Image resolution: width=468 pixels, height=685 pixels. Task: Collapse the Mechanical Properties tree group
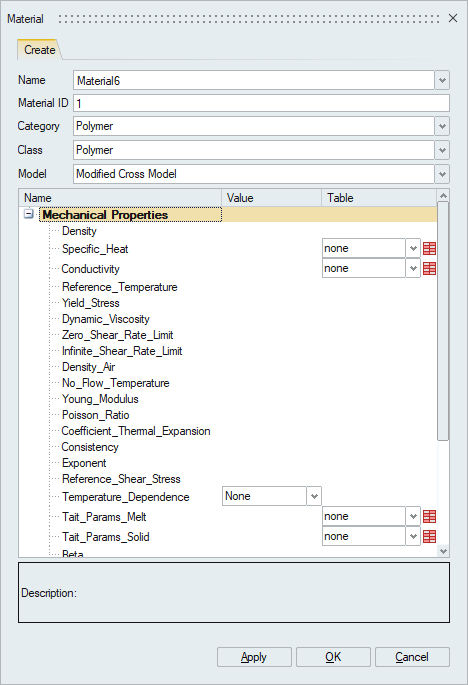click(29, 214)
